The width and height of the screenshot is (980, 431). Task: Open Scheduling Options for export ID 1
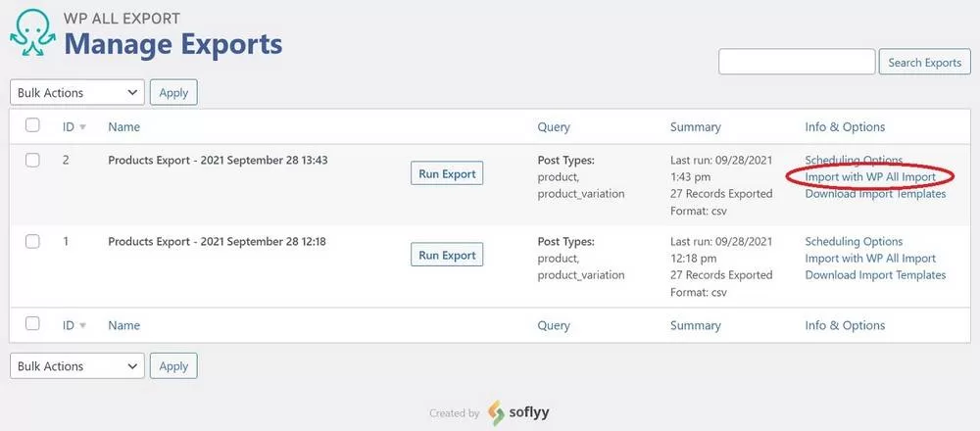pos(854,241)
